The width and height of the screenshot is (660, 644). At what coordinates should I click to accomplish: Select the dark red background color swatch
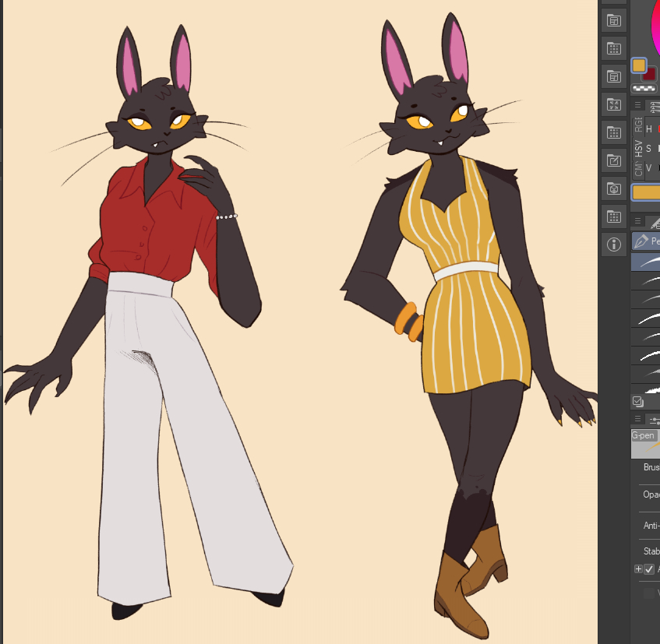coord(649,74)
